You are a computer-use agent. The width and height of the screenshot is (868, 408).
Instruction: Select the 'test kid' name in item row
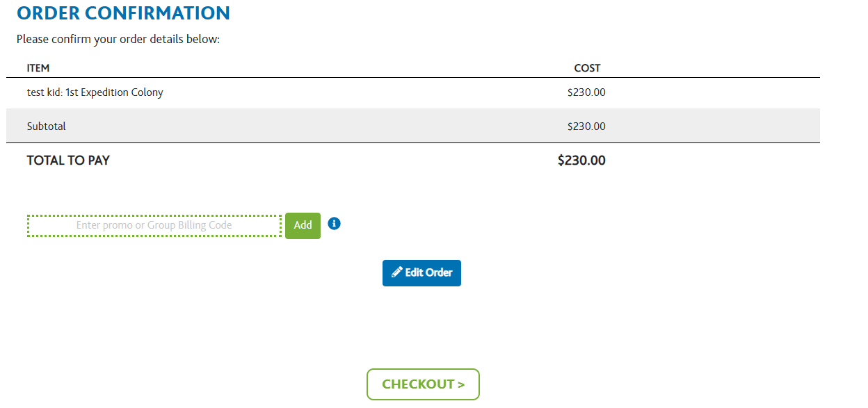pos(44,92)
